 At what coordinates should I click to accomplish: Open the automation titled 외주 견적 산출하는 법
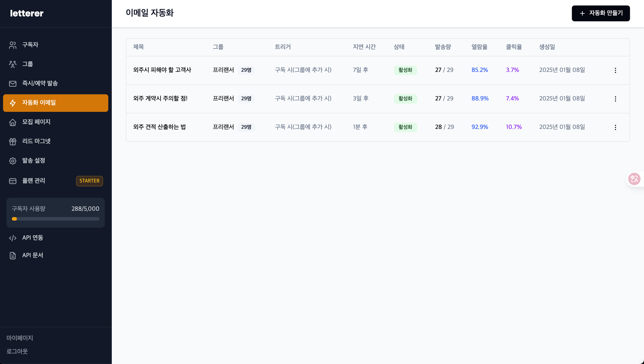(x=159, y=127)
